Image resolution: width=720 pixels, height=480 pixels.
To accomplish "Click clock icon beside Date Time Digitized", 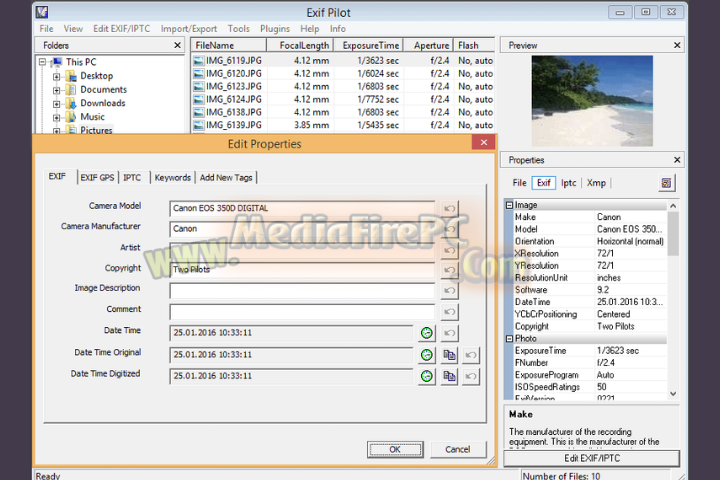I will tap(427, 376).
